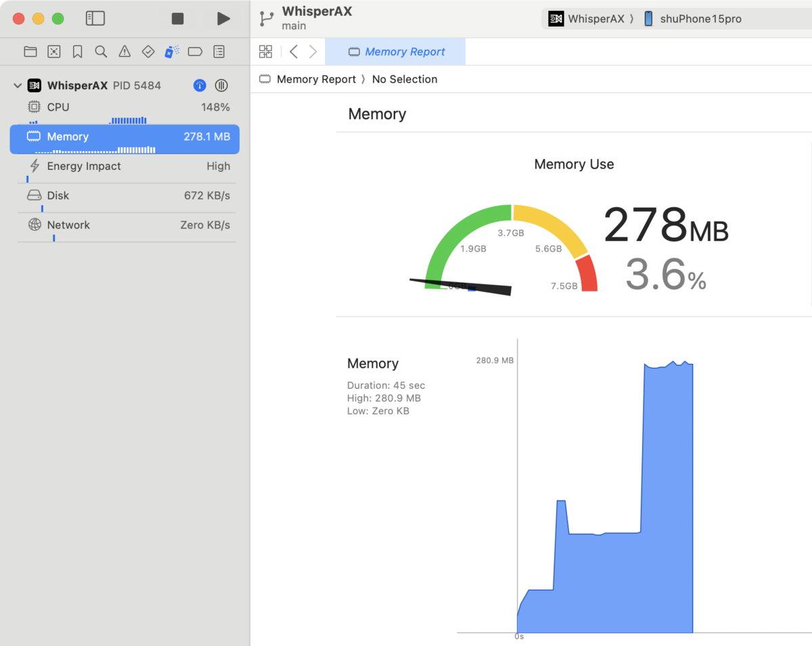The height and width of the screenshot is (646, 812).
Task: Click the Memory Use gauge dial
Action: pyautogui.click(x=512, y=248)
